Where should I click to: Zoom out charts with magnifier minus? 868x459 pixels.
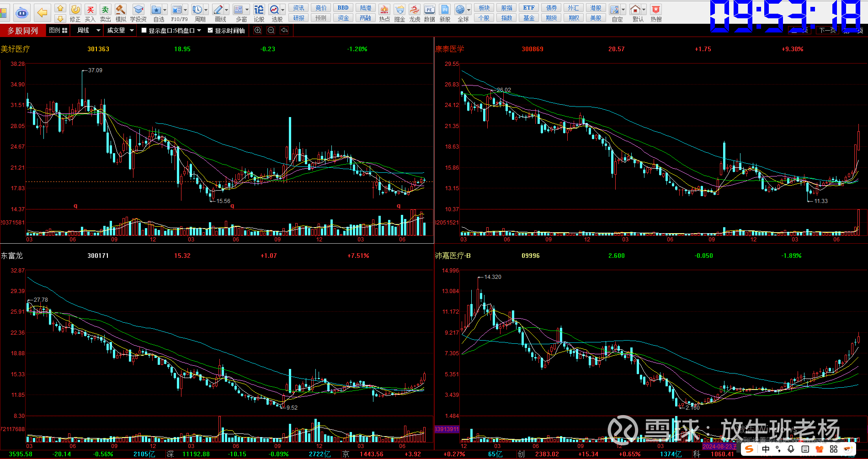271,30
